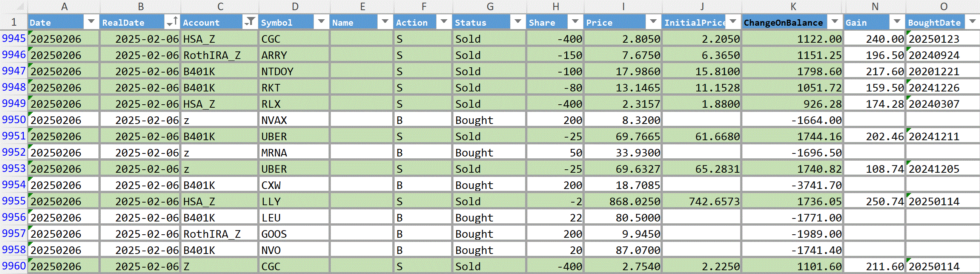Select column D header
The width and height of the screenshot is (980, 274).
tap(295, 6)
